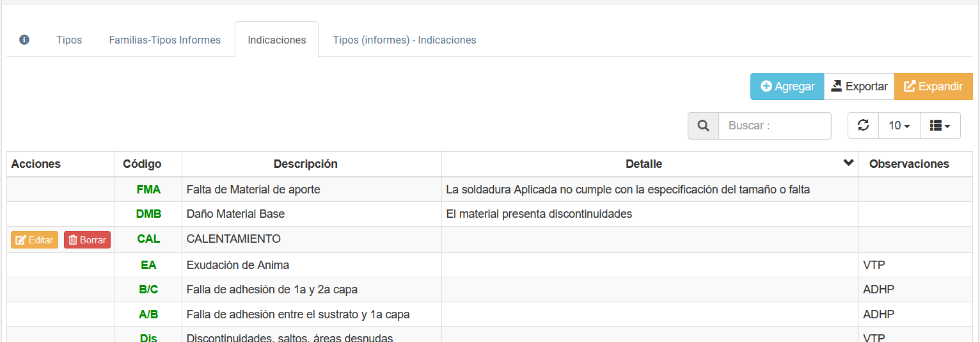Click the search magnifier icon

(x=703, y=126)
